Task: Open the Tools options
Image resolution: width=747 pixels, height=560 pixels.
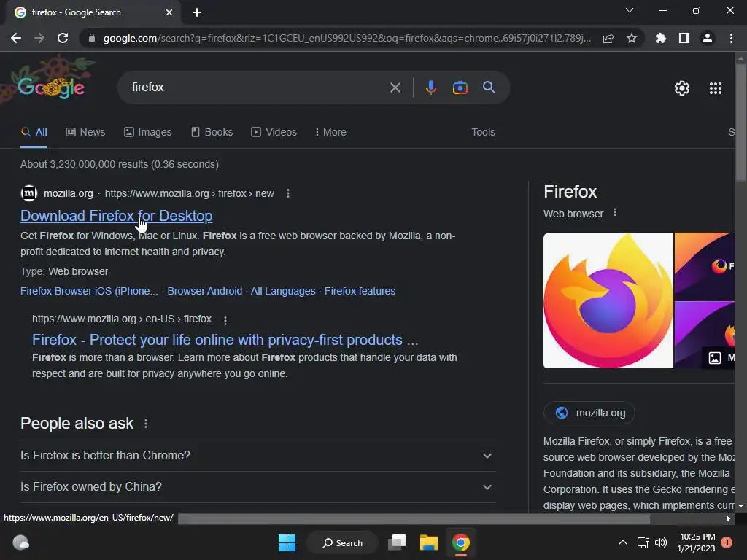Action: pyautogui.click(x=483, y=133)
